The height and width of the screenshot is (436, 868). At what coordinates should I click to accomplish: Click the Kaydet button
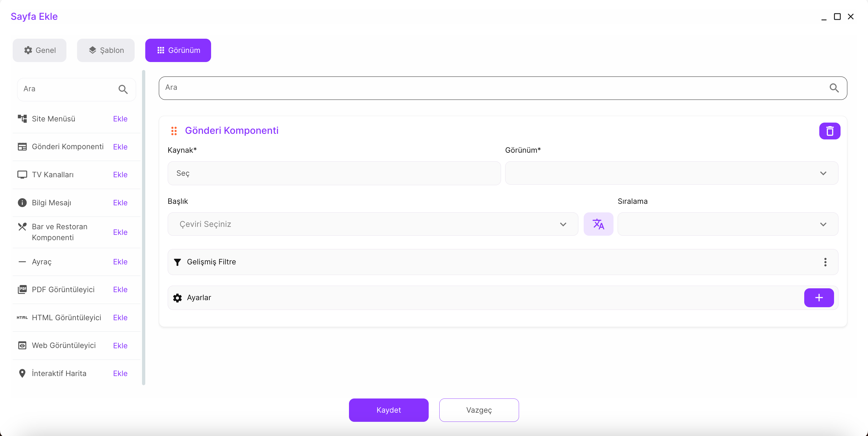pyautogui.click(x=389, y=410)
